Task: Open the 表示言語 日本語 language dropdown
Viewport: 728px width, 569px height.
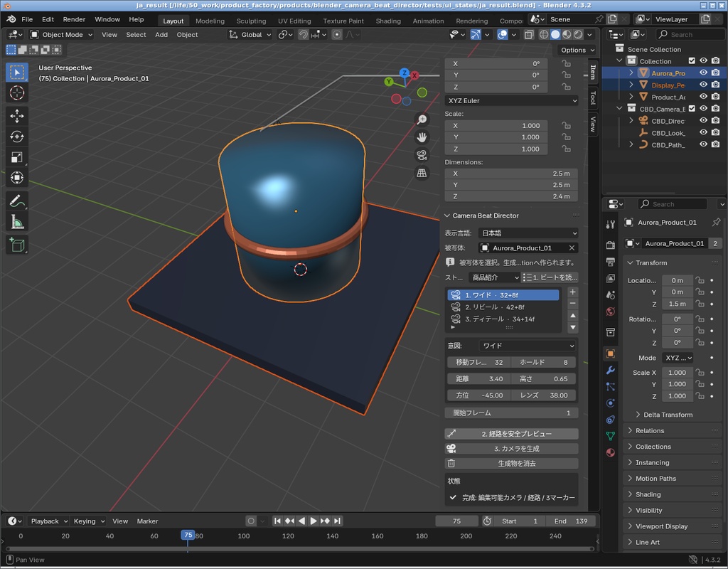Action: point(528,233)
